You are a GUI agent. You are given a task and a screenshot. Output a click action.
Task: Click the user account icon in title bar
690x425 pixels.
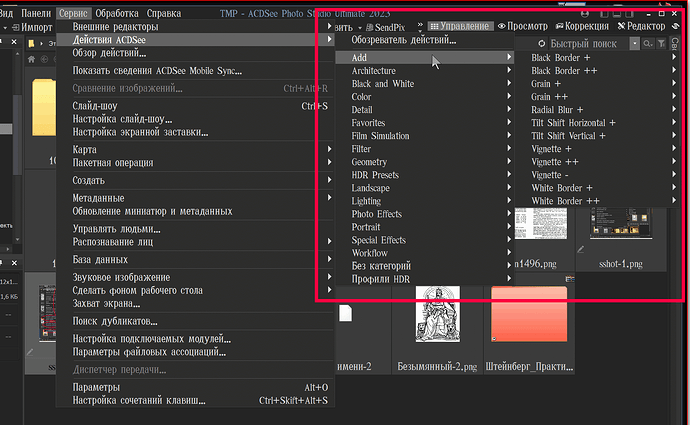585,14
